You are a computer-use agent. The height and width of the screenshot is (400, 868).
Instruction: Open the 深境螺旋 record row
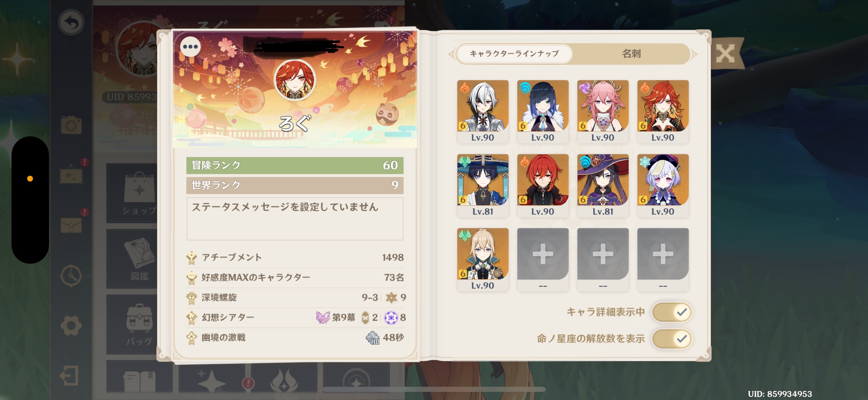(x=295, y=298)
